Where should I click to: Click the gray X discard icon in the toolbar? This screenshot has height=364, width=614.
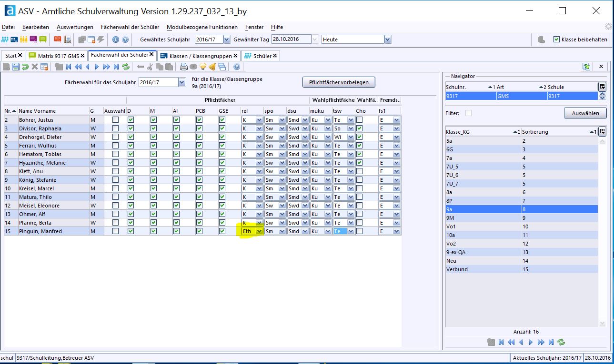coord(35,67)
